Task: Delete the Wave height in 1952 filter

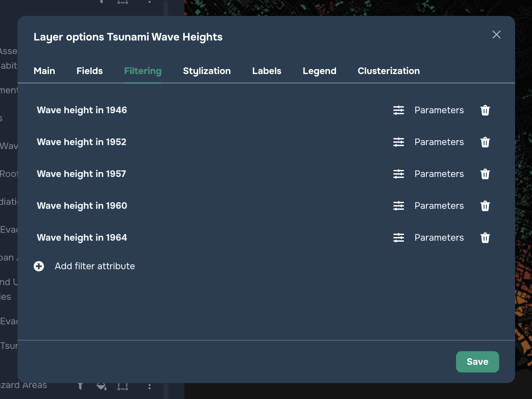Action: (x=485, y=142)
